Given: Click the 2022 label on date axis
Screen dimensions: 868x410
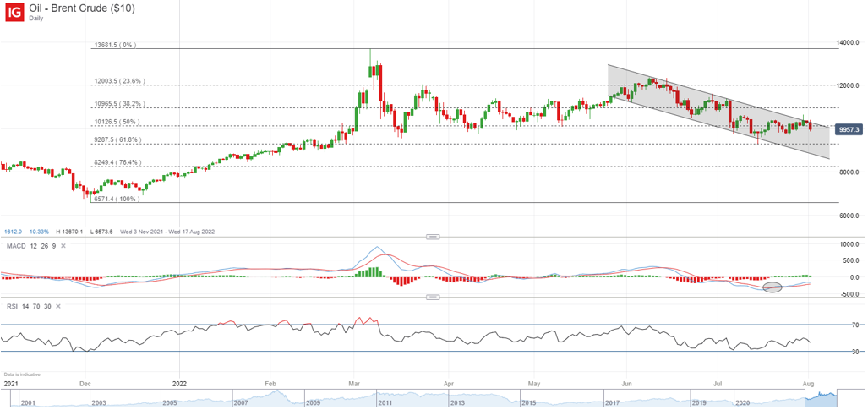Looking at the screenshot, I should click(x=179, y=383).
